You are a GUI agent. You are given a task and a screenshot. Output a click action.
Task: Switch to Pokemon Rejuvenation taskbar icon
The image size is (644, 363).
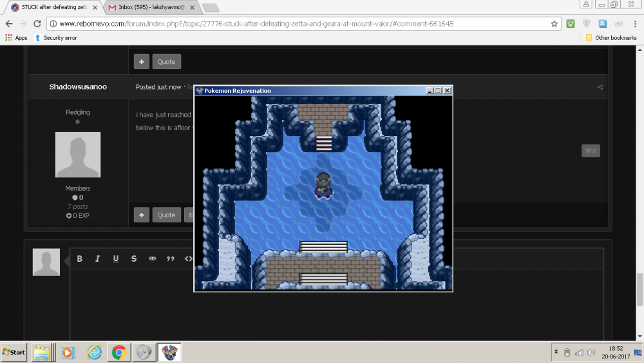tap(169, 353)
